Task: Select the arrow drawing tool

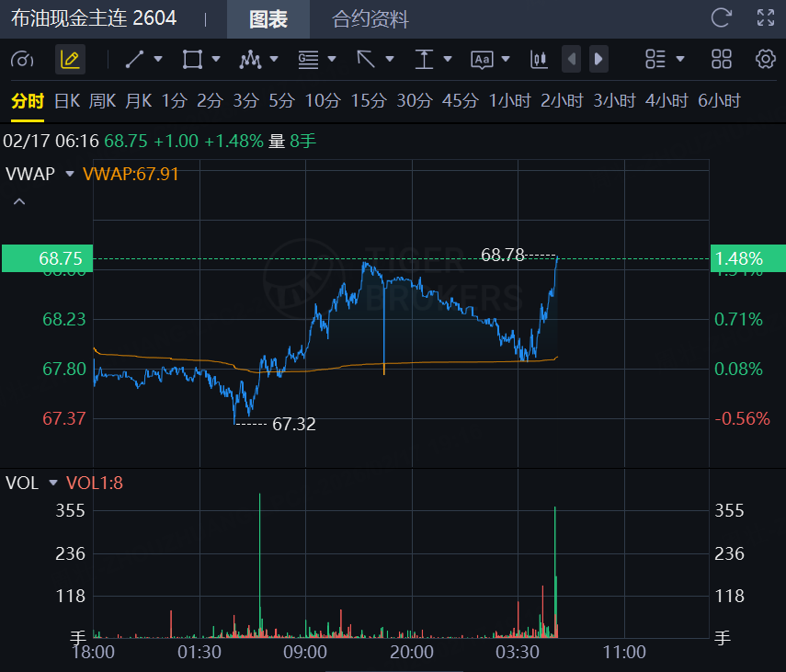Action: [x=366, y=60]
